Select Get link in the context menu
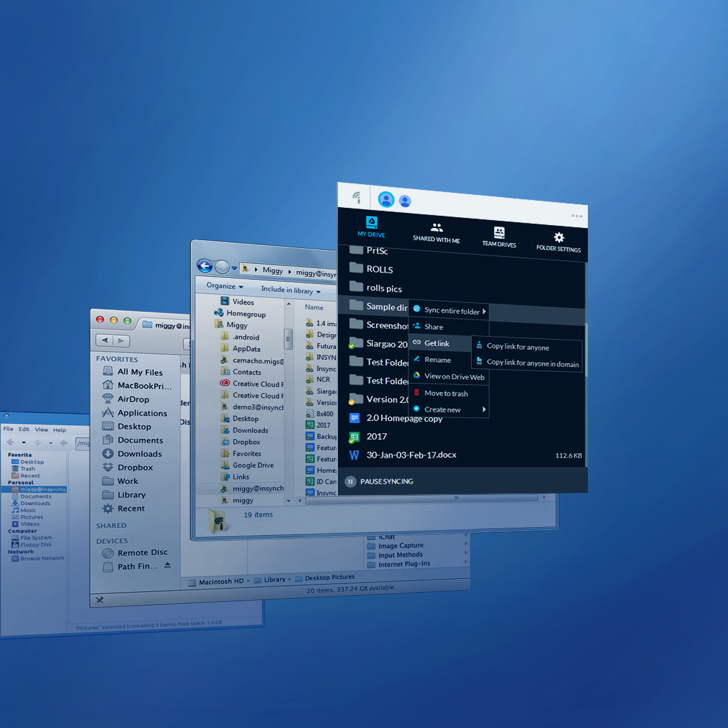This screenshot has width=728, height=728. (x=440, y=343)
